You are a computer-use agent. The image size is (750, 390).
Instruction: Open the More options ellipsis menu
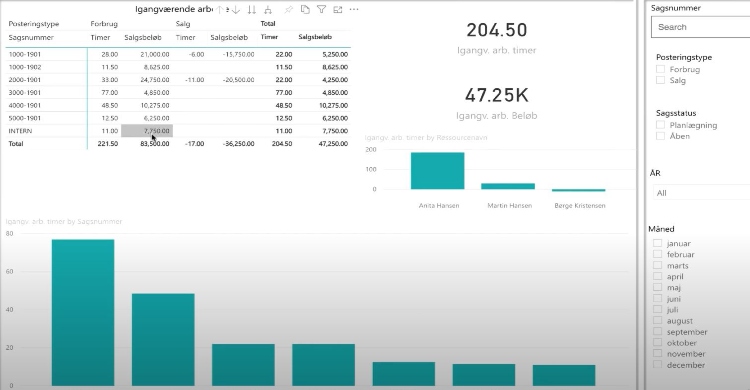click(x=354, y=10)
